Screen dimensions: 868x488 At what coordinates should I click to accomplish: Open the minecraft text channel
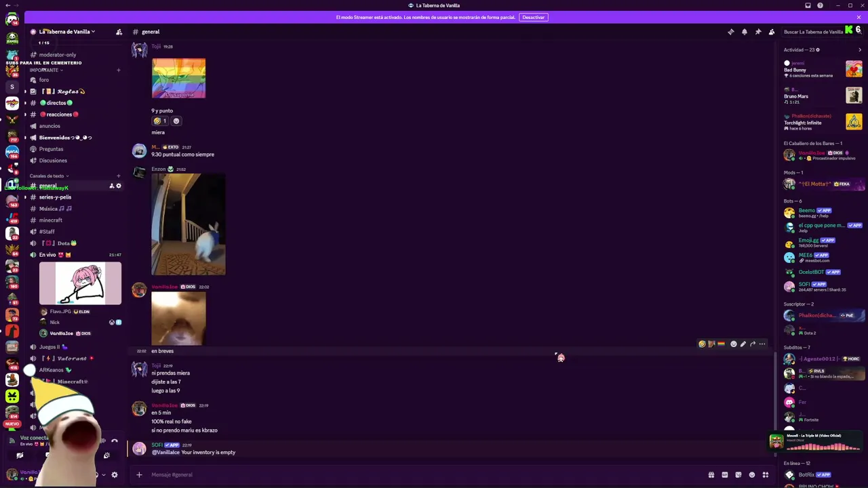pyautogui.click(x=51, y=220)
